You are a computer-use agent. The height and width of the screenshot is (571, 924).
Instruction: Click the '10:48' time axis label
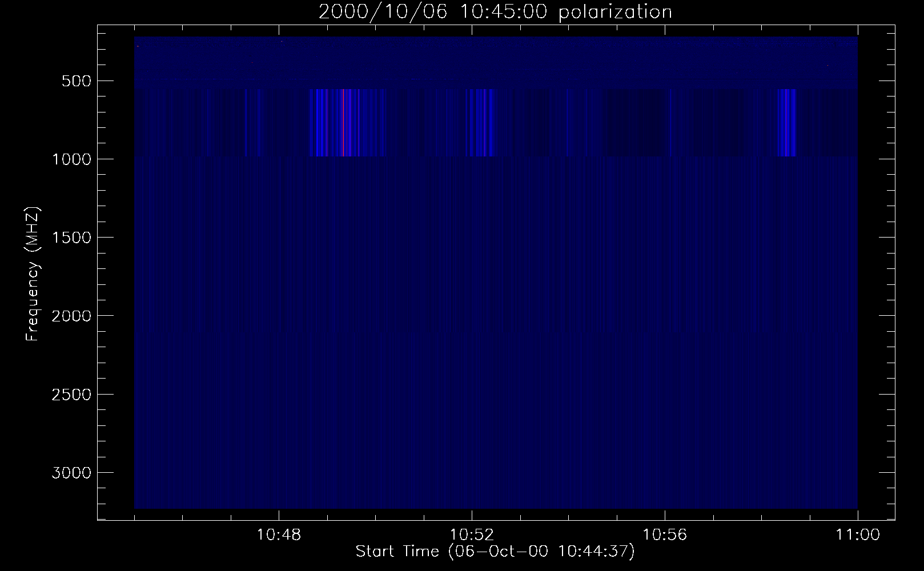click(279, 535)
